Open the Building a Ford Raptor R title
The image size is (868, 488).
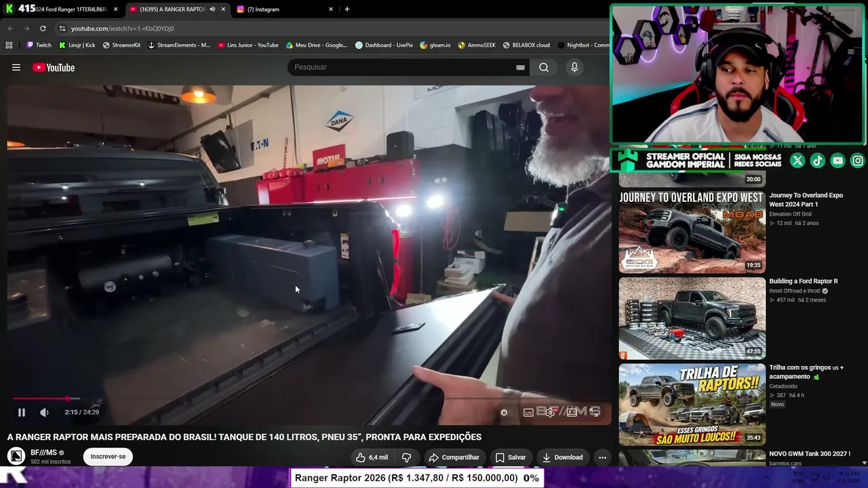click(x=804, y=281)
